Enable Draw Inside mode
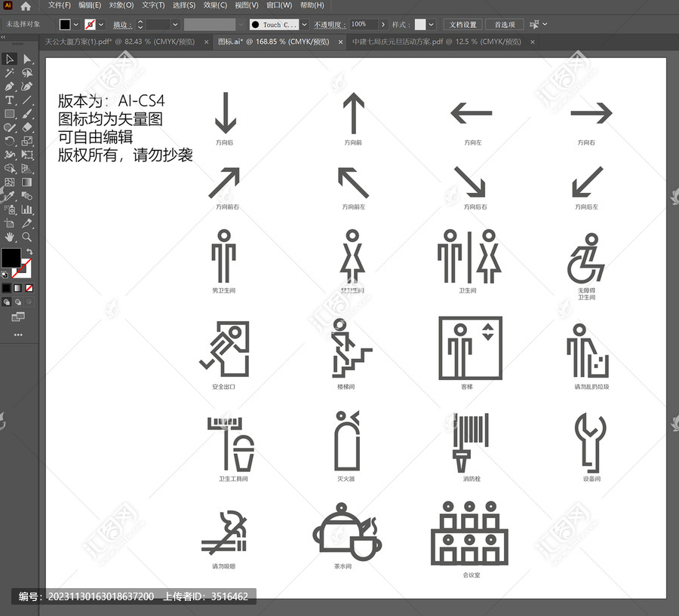Screen dimensions: 679x616 point(29,302)
